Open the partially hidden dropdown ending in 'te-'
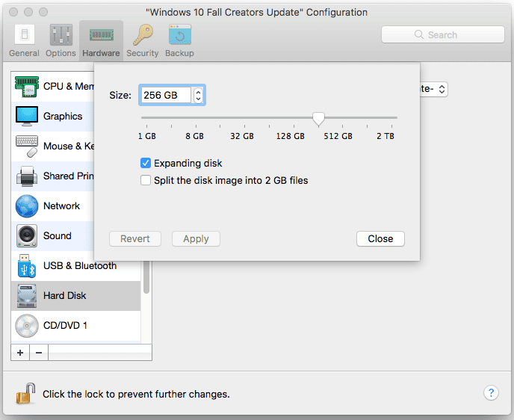The image size is (514, 420). (433, 89)
